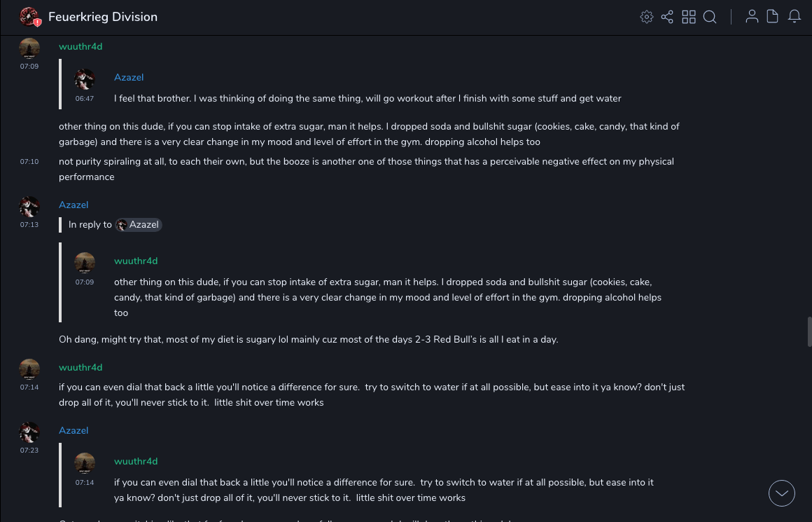Viewport: 812px width, 522px height.
Task: Click the Feuerkrieg Division room avatar
Action: click(29, 17)
